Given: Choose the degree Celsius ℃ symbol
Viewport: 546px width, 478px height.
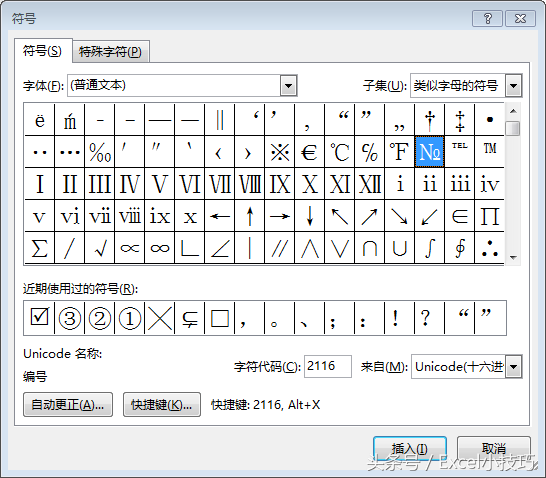Looking at the screenshot, I should tap(340, 151).
